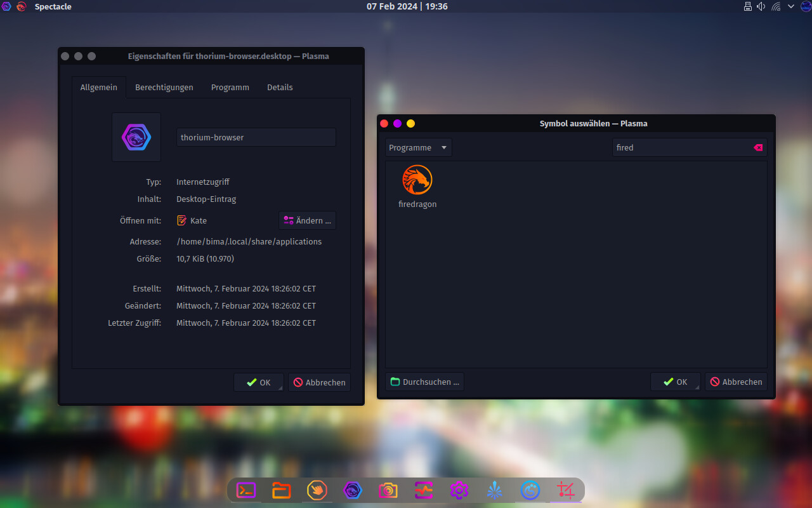Viewport: 812px width, 508px height.
Task: Click the 'Desktop-Eintrag' content value
Action: [x=206, y=199]
